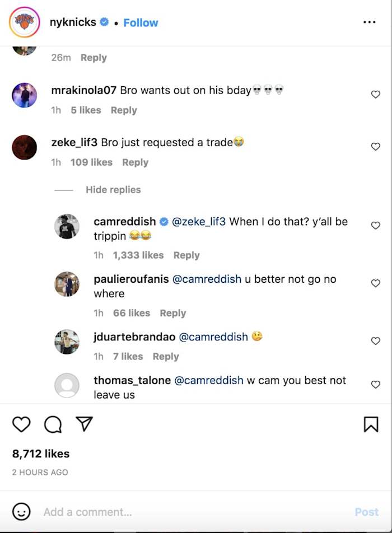
Task: View the 1,333 likes on camreddish's reply
Action: coord(138,255)
